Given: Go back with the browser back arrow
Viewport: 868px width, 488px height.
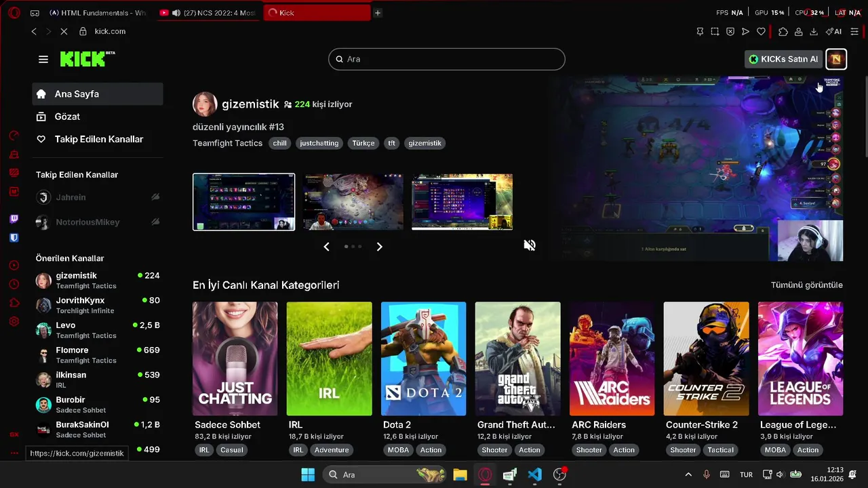Looking at the screenshot, I should pyautogui.click(x=34, y=31).
